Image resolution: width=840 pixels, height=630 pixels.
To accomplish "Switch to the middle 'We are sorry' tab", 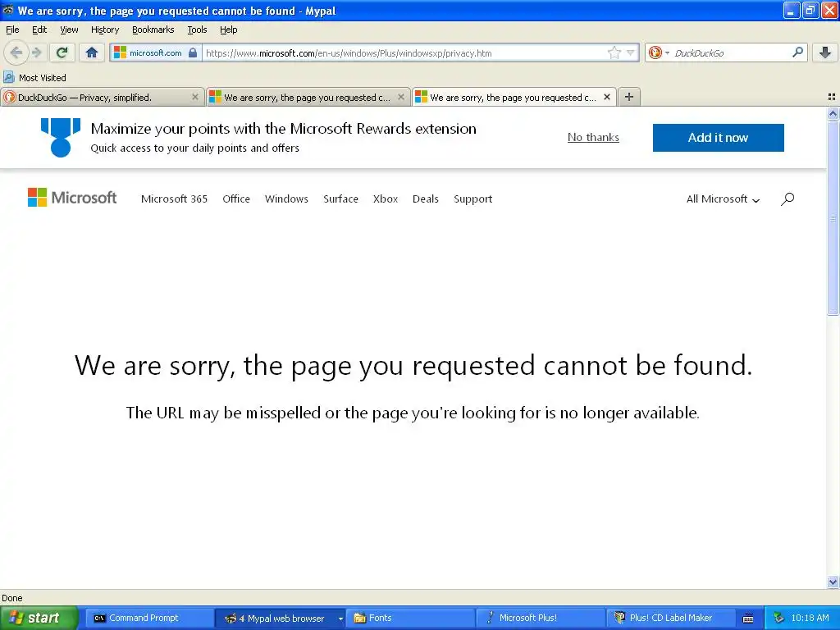I will [308, 98].
